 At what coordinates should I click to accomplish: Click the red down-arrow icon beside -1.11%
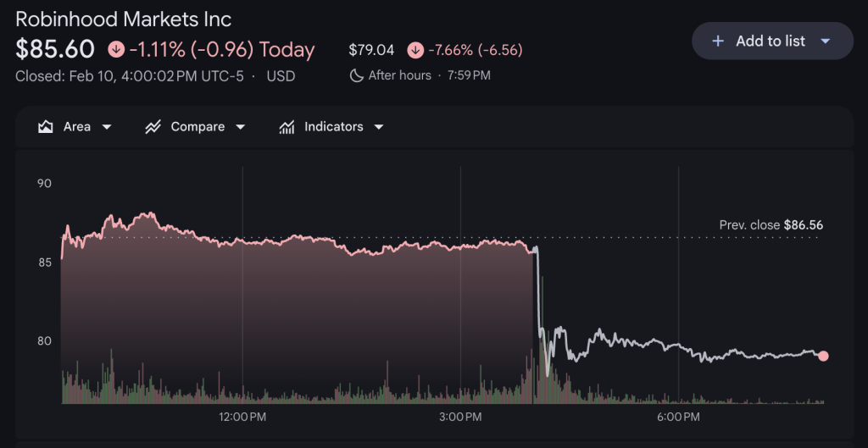(116, 49)
